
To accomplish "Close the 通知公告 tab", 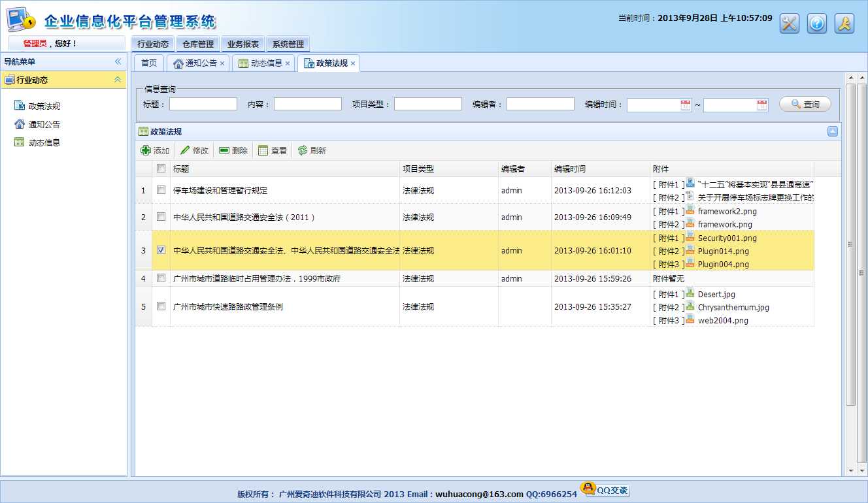I will pyautogui.click(x=222, y=63).
